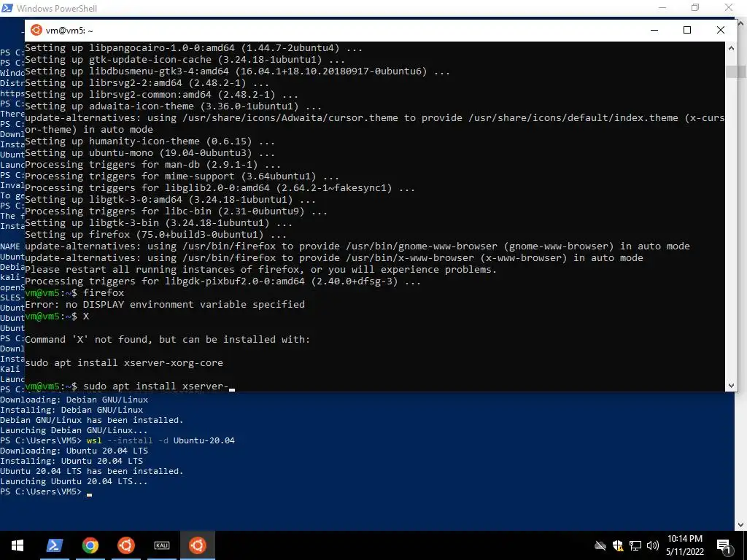Open the Windows Start menu
This screenshot has width=747, height=560.
coord(18,545)
